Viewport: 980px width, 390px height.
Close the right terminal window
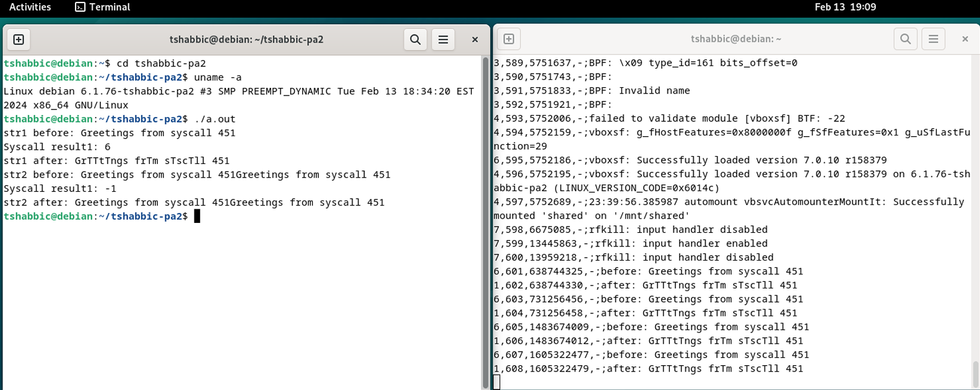965,39
